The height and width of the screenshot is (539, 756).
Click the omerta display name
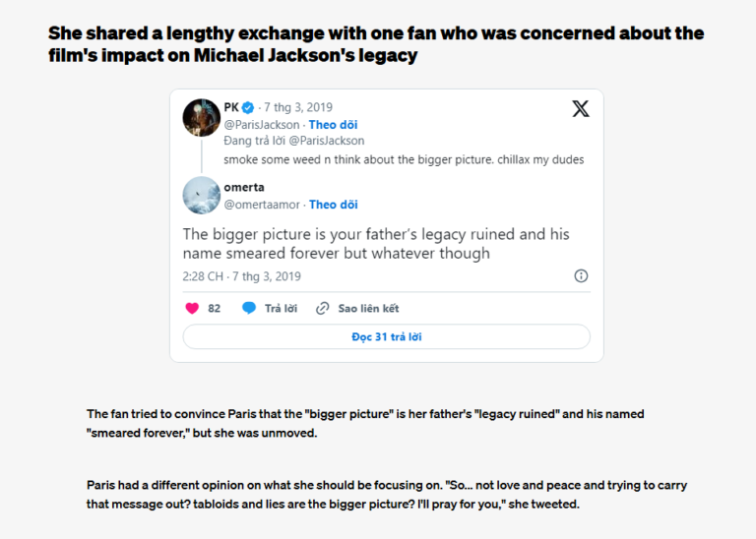coord(244,188)
